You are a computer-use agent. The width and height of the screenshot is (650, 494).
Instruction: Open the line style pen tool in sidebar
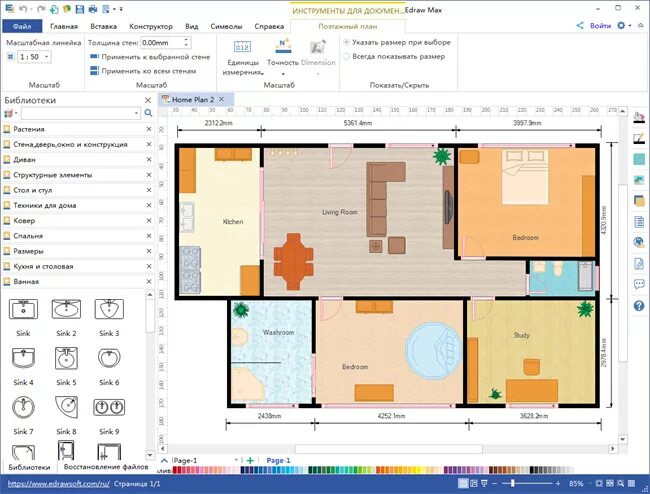(x=639, y=138)
